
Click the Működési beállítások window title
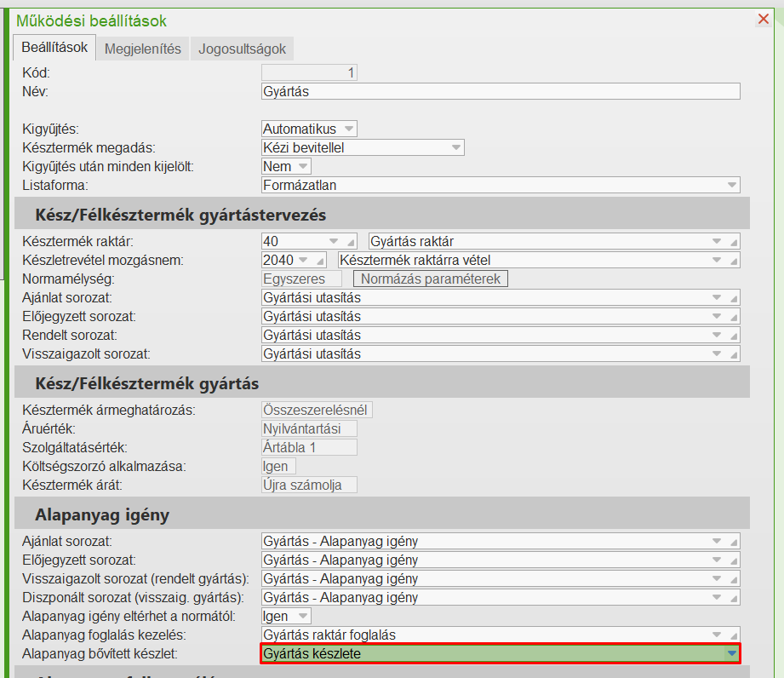91,21
